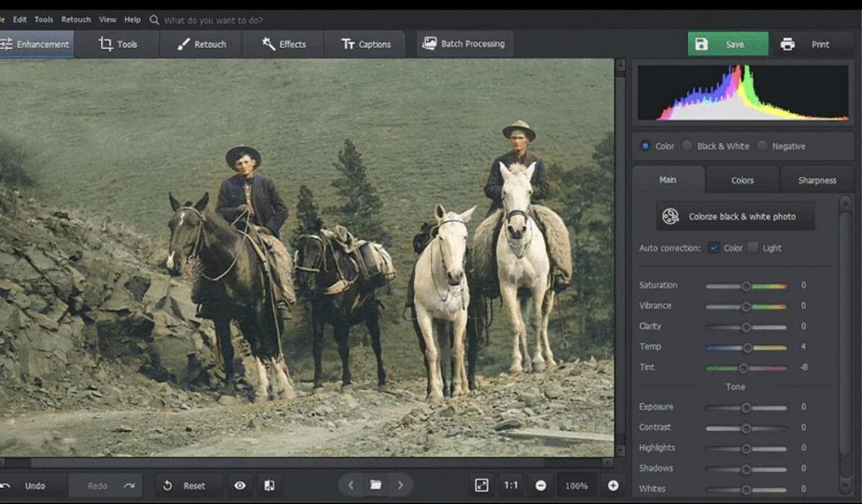Click the Reset button
The image size is (862, 504).
pos(185,485)
